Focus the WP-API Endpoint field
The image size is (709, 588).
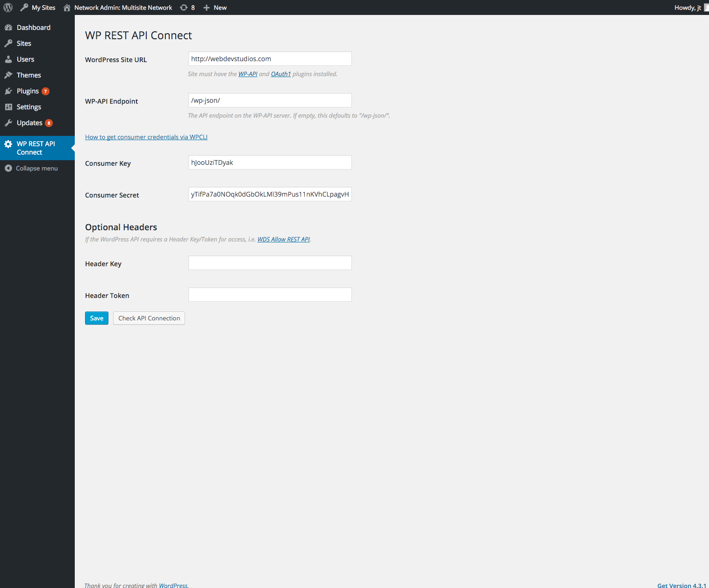[x=270, y=100]
